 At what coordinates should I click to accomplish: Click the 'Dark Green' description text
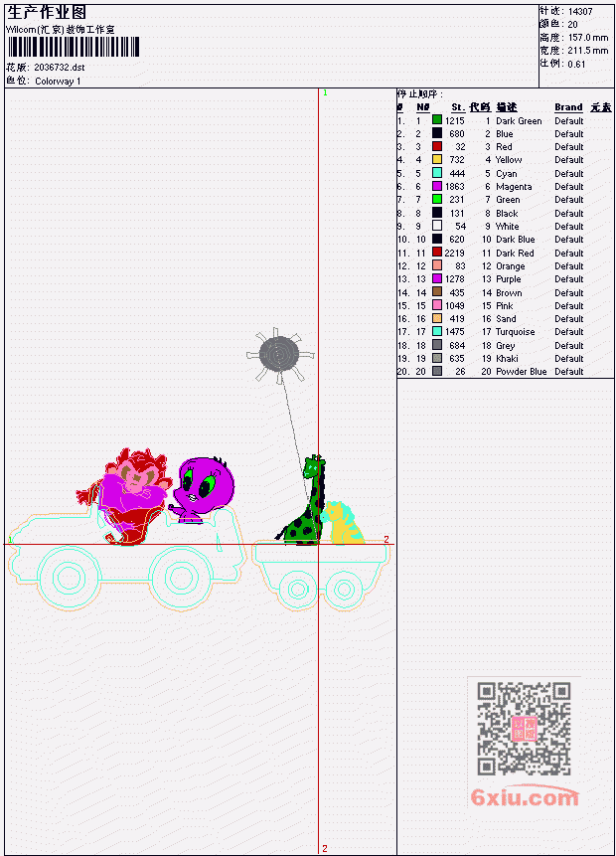(x=519, y=120)
